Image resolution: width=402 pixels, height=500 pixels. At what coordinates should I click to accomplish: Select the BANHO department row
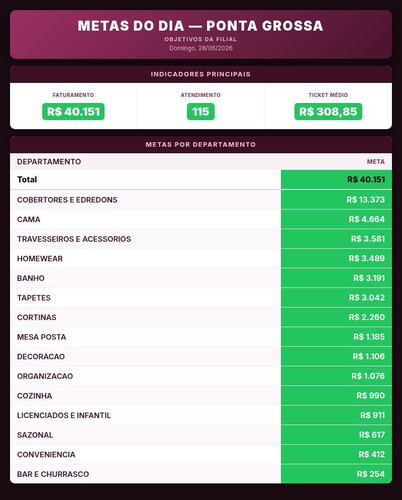(x=201, y=278)
